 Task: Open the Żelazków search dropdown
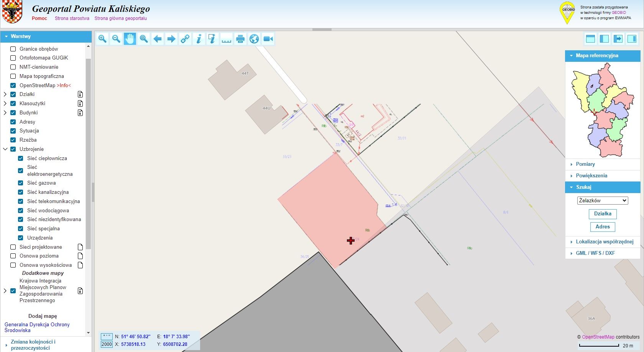coord(603,200)
